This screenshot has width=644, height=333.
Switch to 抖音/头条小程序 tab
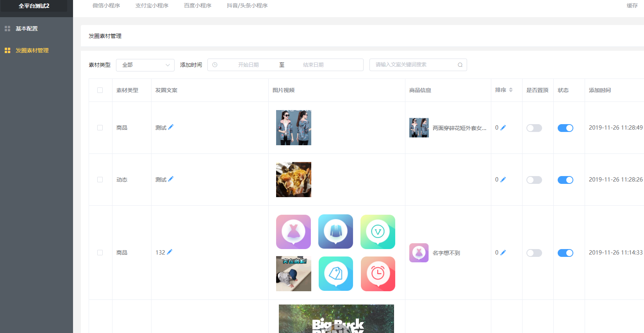[247, 5]
